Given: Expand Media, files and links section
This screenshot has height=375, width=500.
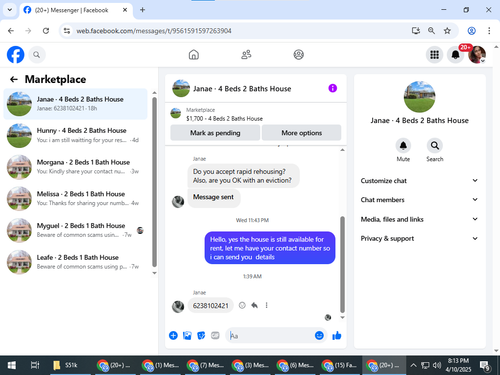Looking at the screenshot, I should 419,219.
